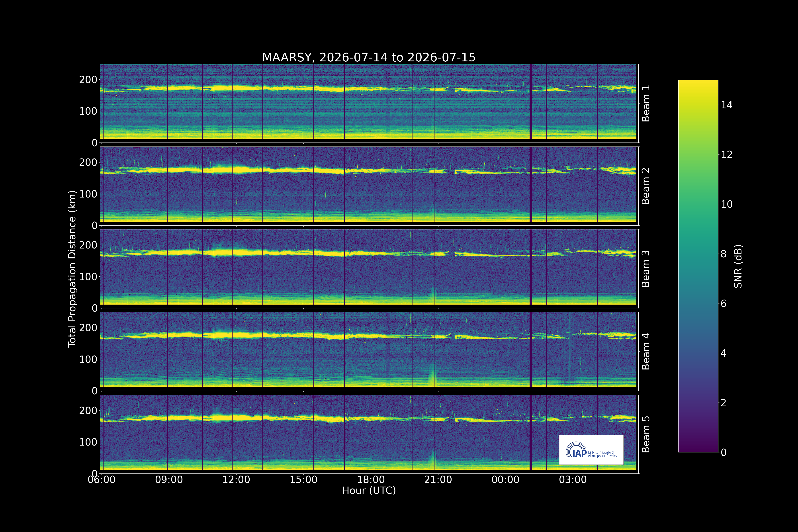The height and width of the screenshot is (532, 798).
Task: Click the IAP logo in Beam 5 panel
Action: point(591,450)
